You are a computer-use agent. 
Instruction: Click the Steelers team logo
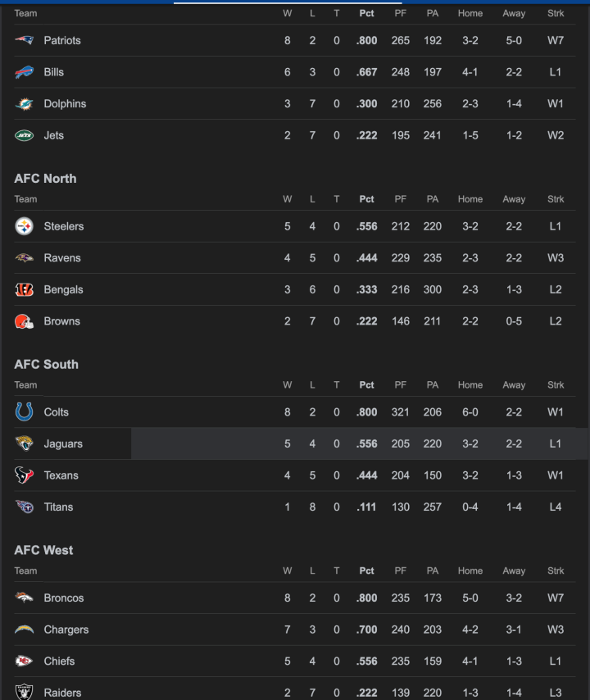pyautogui.click(x=25, y=226)
